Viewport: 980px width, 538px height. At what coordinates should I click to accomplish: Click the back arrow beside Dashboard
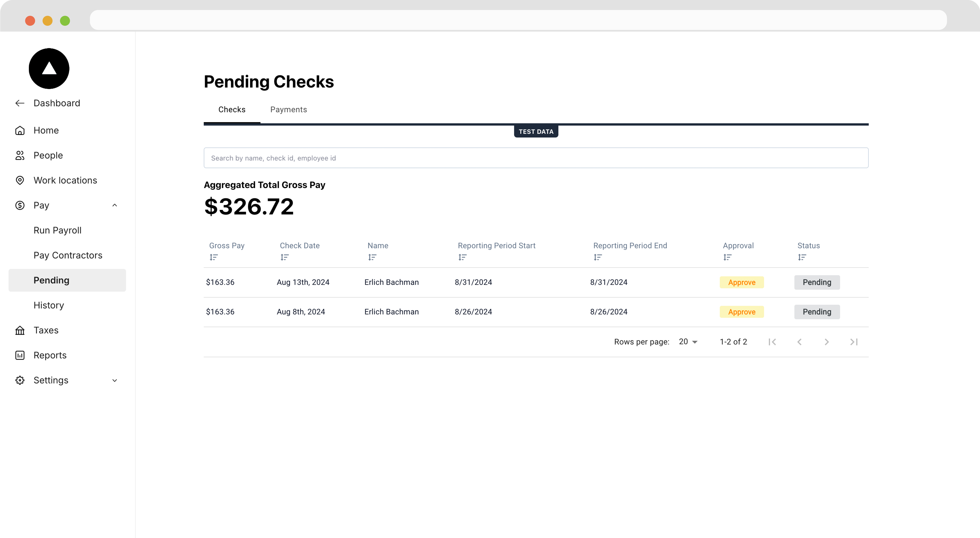click(20, 103)
